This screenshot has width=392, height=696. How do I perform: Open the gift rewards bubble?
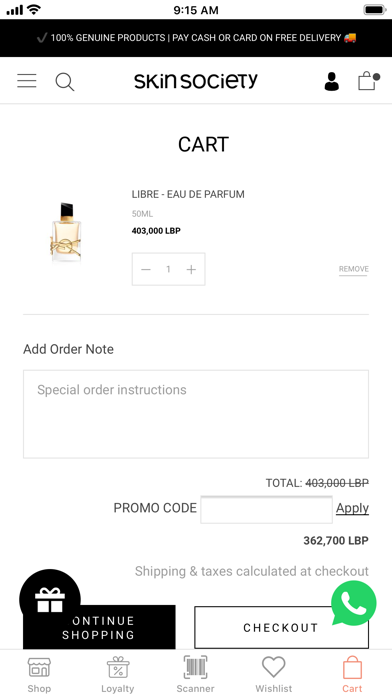[50, 600]
